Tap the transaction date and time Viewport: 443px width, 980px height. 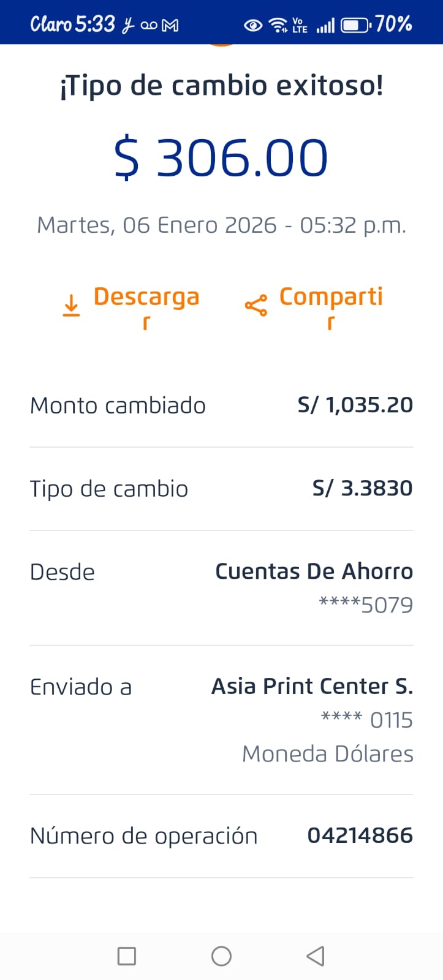tap(221, 225)
